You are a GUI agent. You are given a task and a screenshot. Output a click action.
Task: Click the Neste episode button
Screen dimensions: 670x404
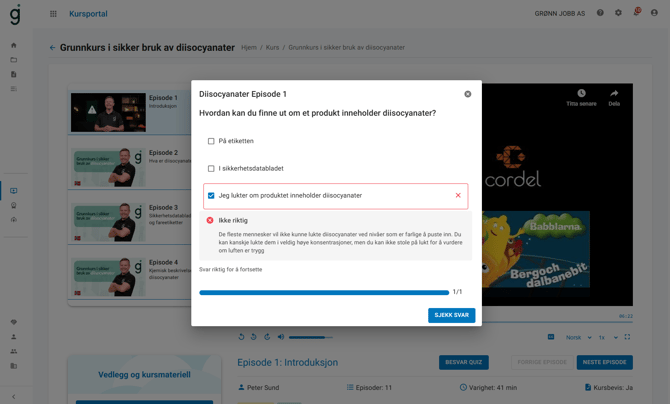pos(604,362)
